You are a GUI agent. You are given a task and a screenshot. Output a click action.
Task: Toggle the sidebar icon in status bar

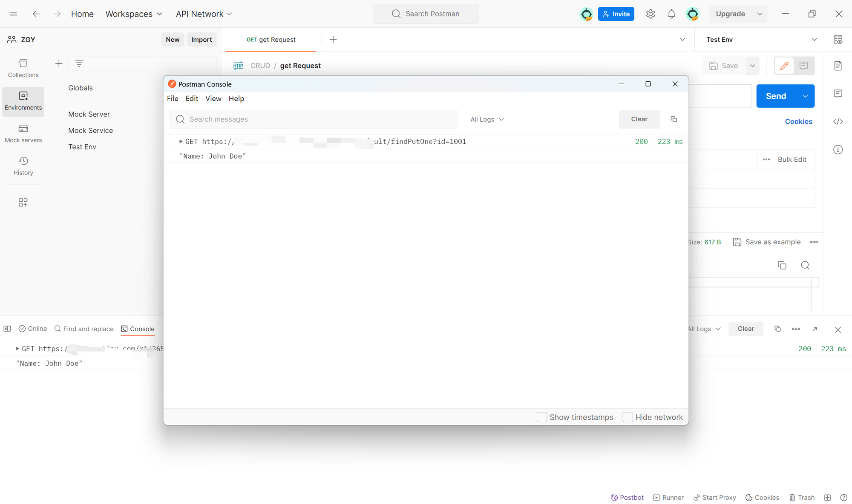(x=7, y=329)
